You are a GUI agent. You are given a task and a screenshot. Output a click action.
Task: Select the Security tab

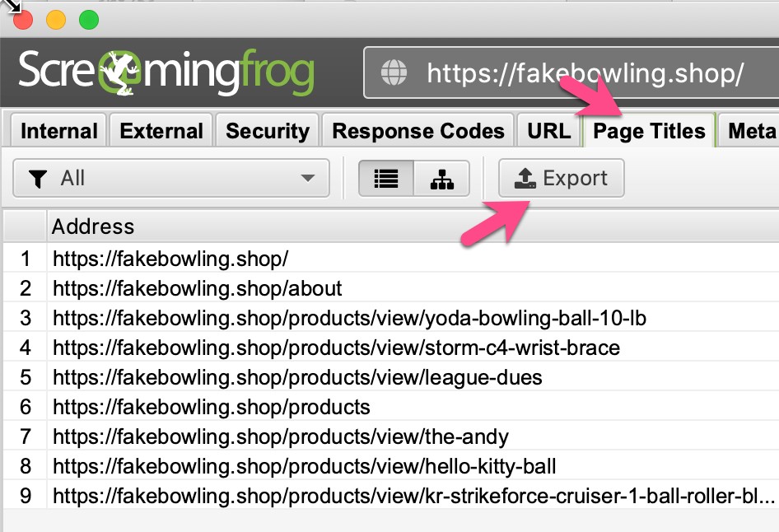268,131
